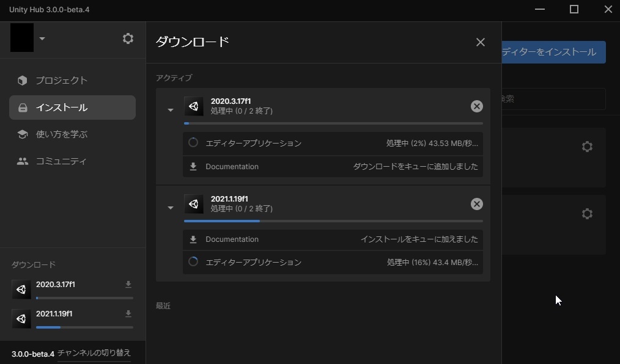The width and height of the screenshot is (620, 364).
Task: Click status text インストールをキューに加えました
Action: click(419, 239)
